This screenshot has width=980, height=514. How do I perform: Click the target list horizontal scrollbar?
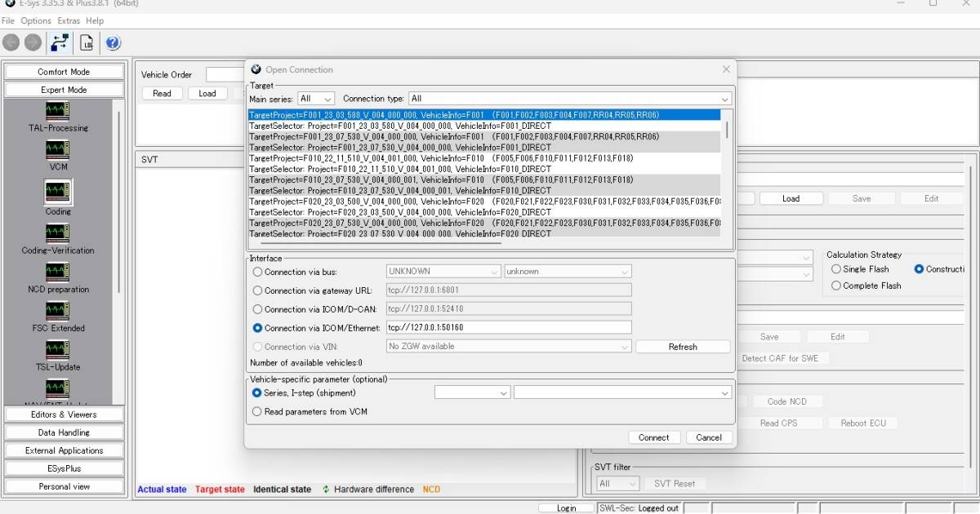(376, 242)
